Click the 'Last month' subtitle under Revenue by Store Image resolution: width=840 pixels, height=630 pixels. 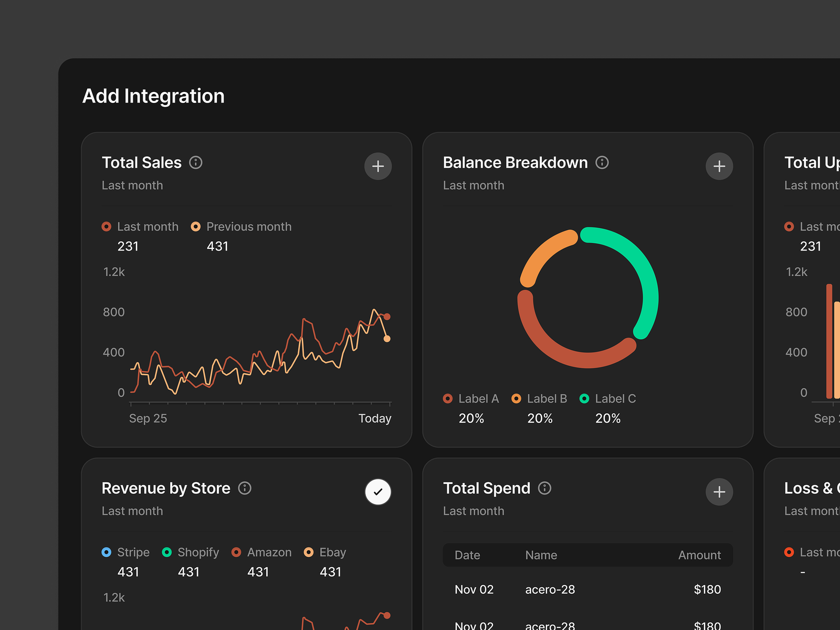[132, 511]
